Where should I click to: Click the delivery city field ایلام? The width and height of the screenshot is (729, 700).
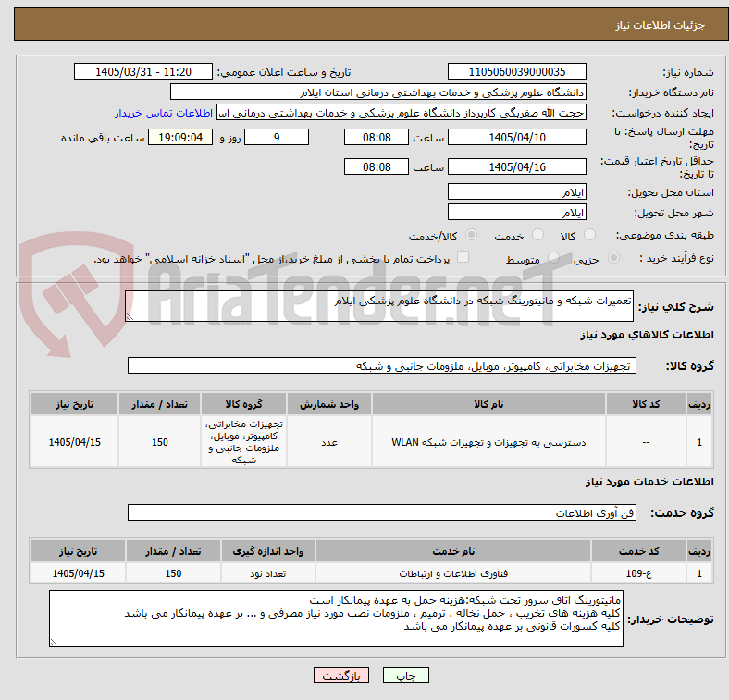[516, 212]
